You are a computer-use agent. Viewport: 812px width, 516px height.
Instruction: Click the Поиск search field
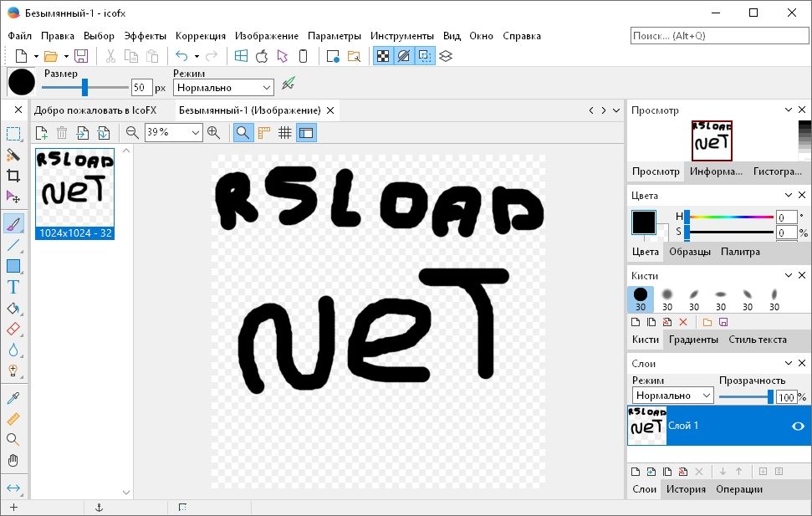[x=719, y=36]
